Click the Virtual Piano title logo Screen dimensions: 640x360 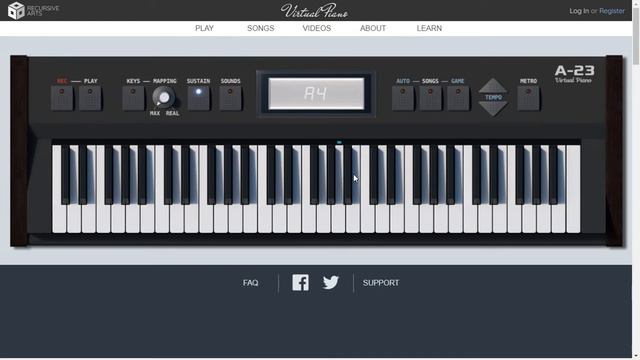click(x=314, y=11)
